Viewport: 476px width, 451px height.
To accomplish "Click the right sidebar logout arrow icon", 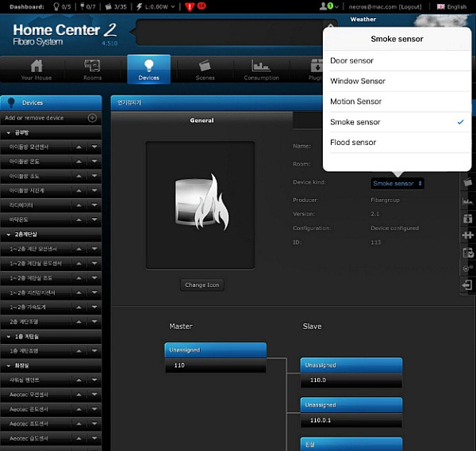I will (x=468, y=285).
